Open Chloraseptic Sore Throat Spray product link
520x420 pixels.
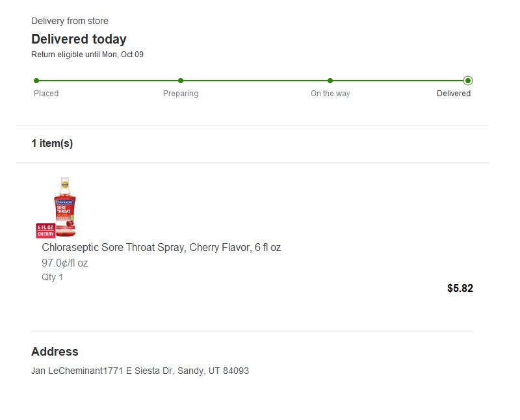click(x=161, y=248)
